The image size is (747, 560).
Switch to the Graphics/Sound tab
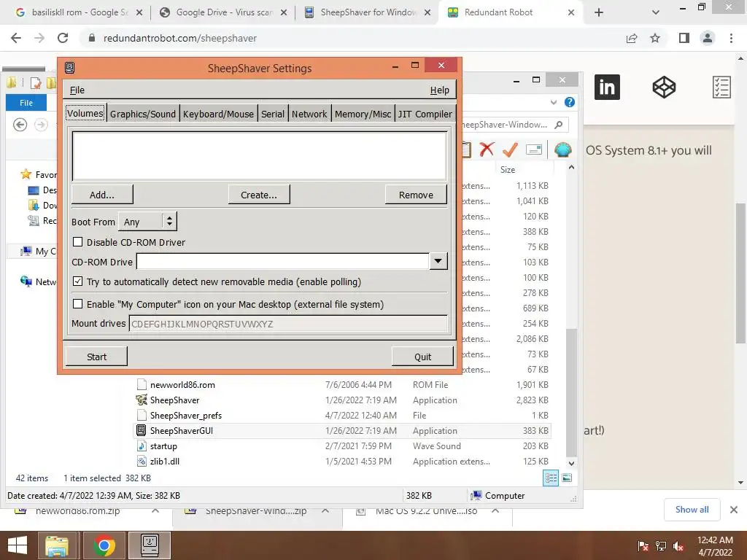[143, 114]
